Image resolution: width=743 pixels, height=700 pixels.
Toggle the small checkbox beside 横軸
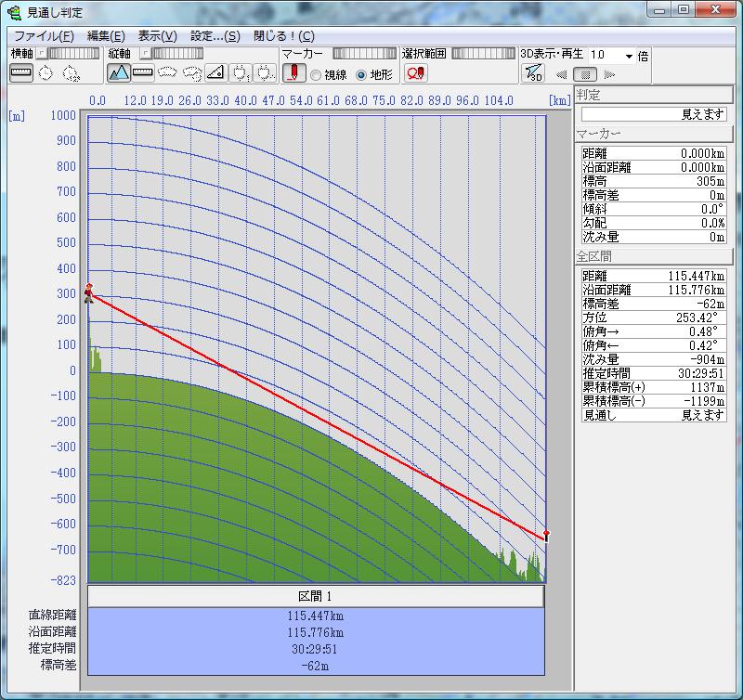pos(42,53)
